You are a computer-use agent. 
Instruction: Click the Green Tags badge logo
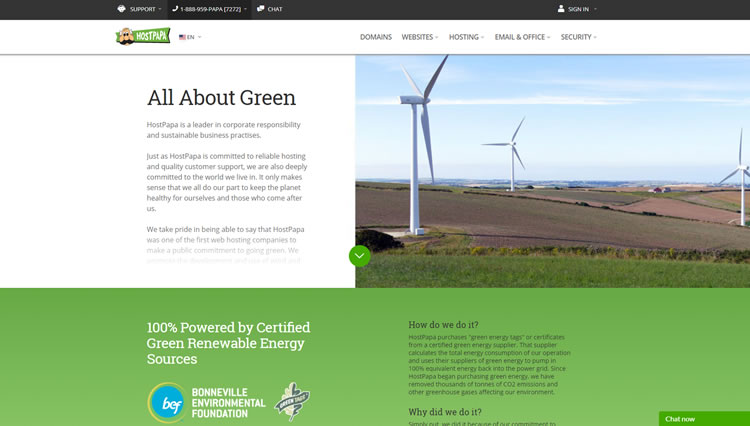[292, 402]
